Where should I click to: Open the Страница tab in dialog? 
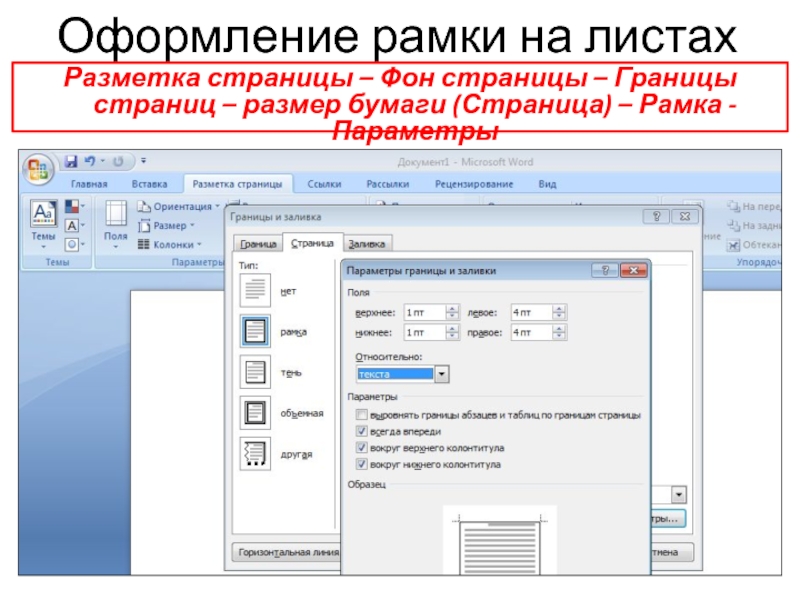click(312, 243)
